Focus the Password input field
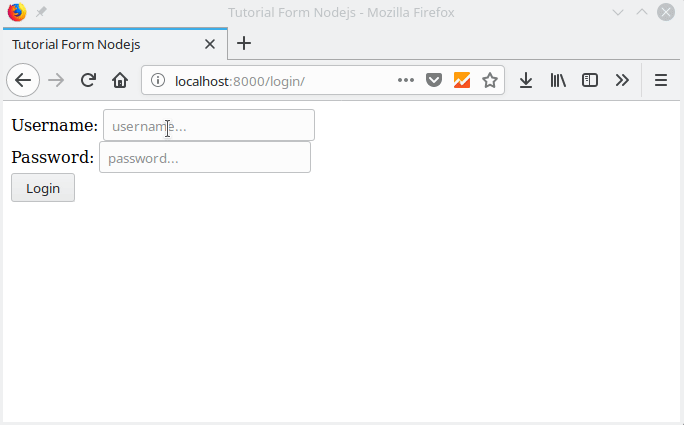 point(205,157)
